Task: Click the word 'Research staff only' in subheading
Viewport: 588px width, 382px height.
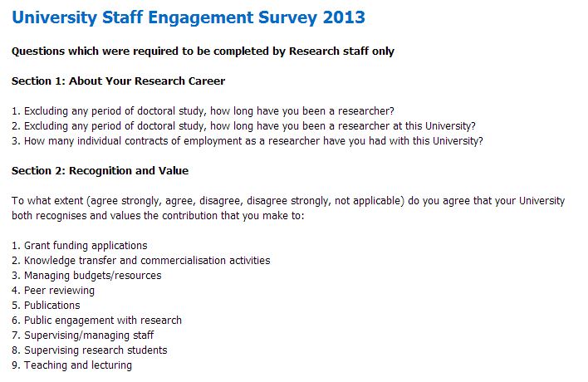Action: click(x=341, y=51)
